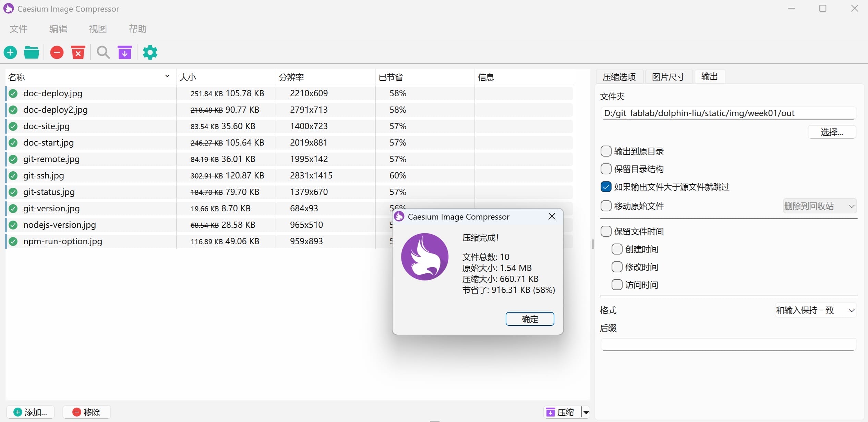Screen dimensions: 868x422
Task: Open folder with the teal folder icon
Action: [x=32, y=52]
